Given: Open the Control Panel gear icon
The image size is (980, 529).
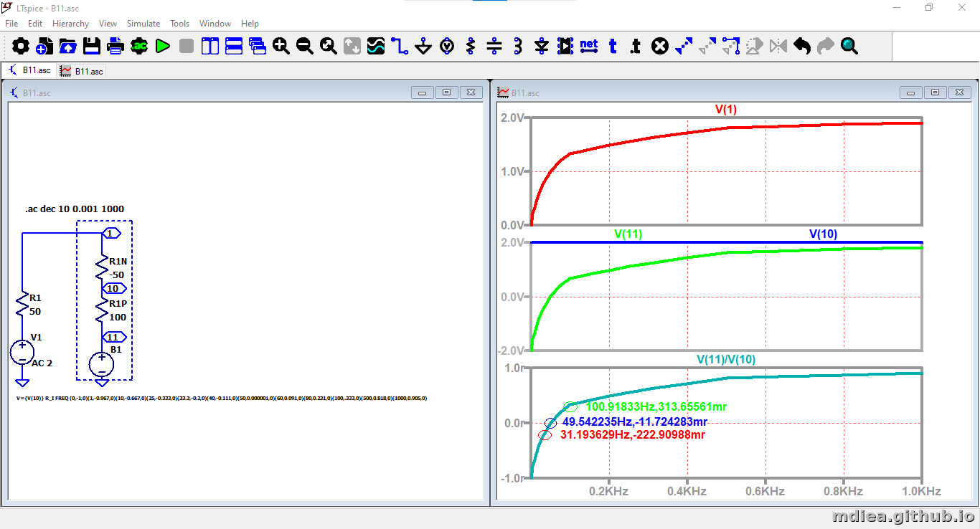Looking at the screenshot, I should click(21, 47).
